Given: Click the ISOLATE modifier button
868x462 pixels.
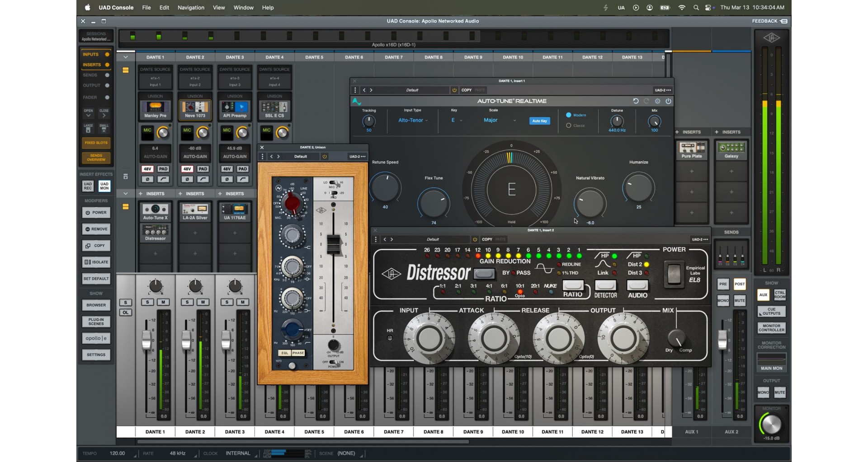Looking at the screenshot, I should [x=96, y=262].
